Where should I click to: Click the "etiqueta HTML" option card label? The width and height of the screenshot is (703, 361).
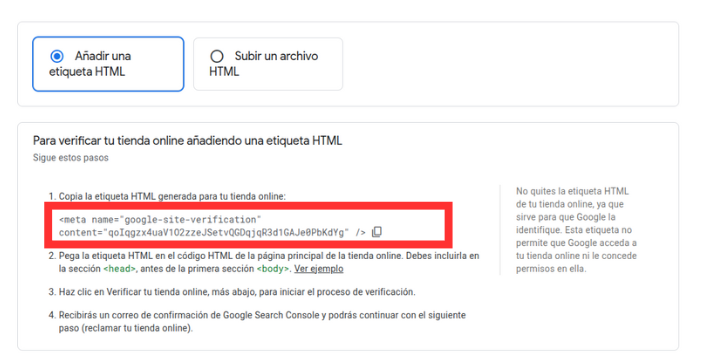pyautogui.click(x=87, y=72)
